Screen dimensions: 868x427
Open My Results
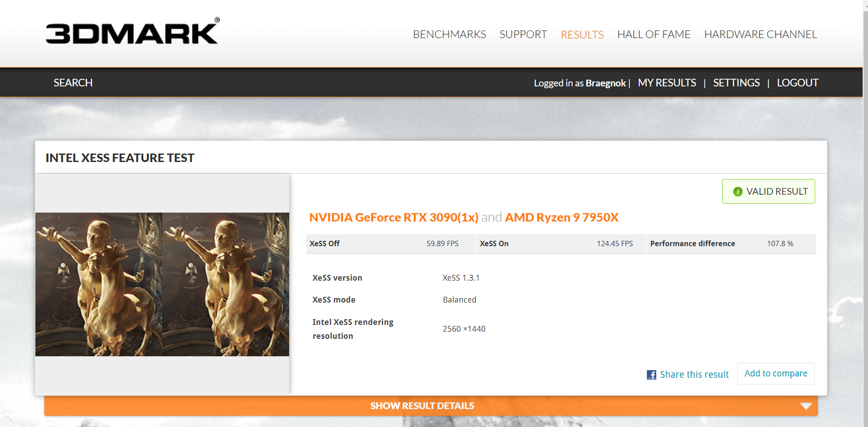[667, 83]
